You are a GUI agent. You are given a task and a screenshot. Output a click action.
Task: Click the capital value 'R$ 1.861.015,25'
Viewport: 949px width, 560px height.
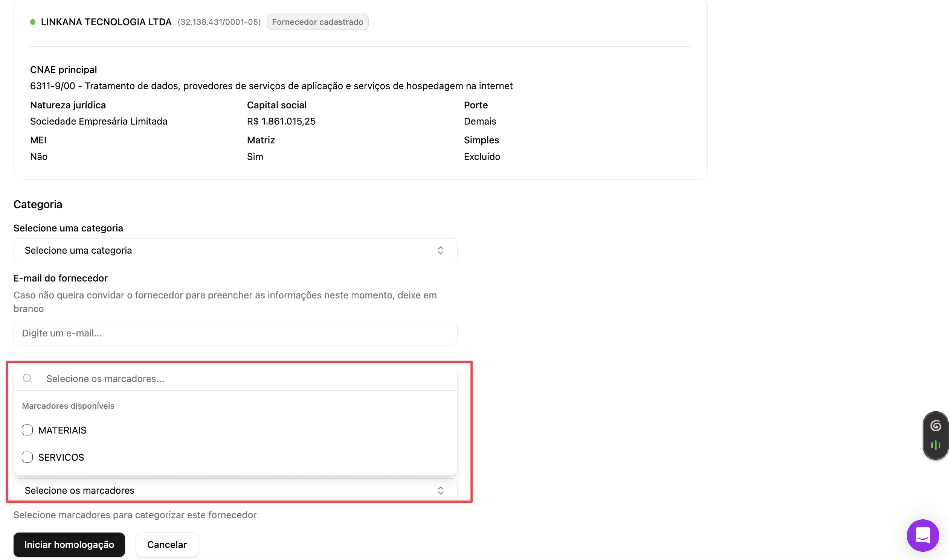[281, 121]
